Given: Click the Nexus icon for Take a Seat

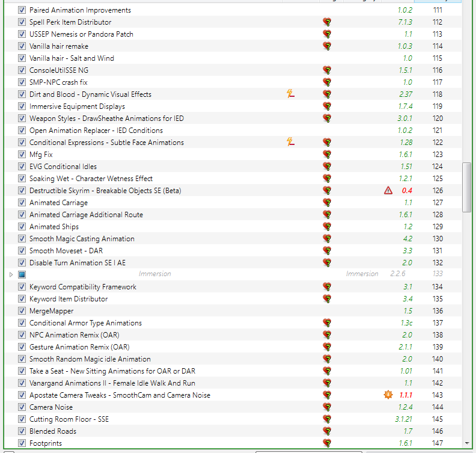Looking at the screenshot, I should coord(327,371).
